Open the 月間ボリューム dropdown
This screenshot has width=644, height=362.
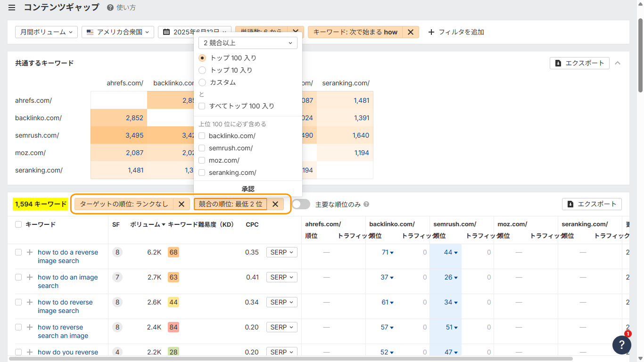(46, 32)
